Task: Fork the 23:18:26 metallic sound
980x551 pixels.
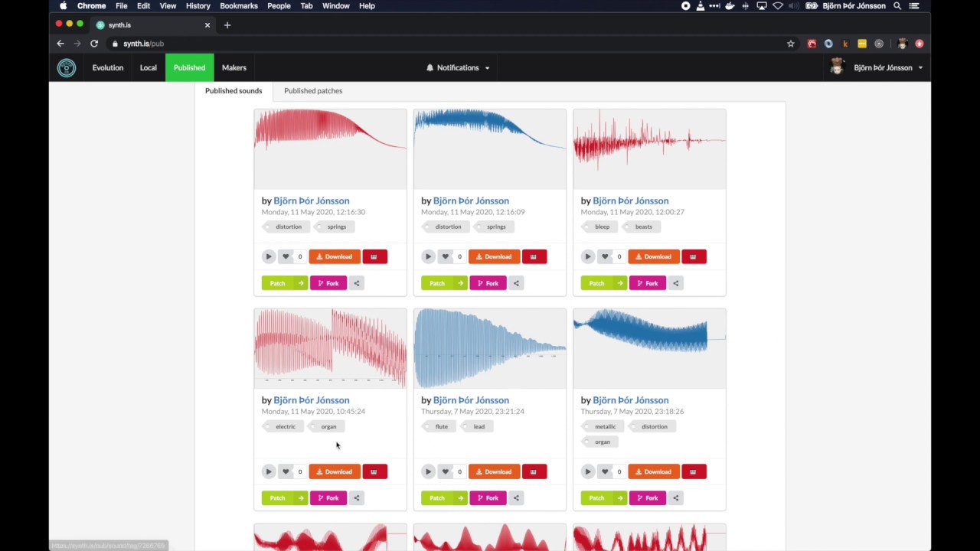Action: [x=648, y=498]
